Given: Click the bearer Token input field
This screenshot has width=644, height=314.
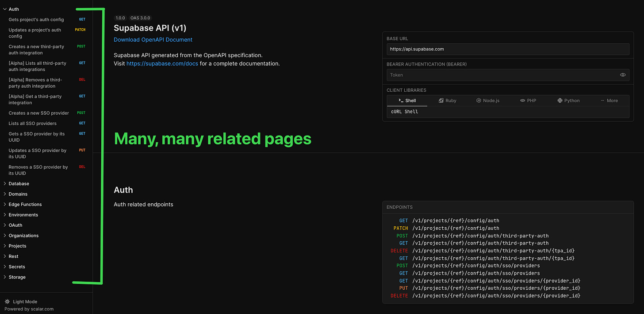Looking at the screenshot, I should point(508,75).
